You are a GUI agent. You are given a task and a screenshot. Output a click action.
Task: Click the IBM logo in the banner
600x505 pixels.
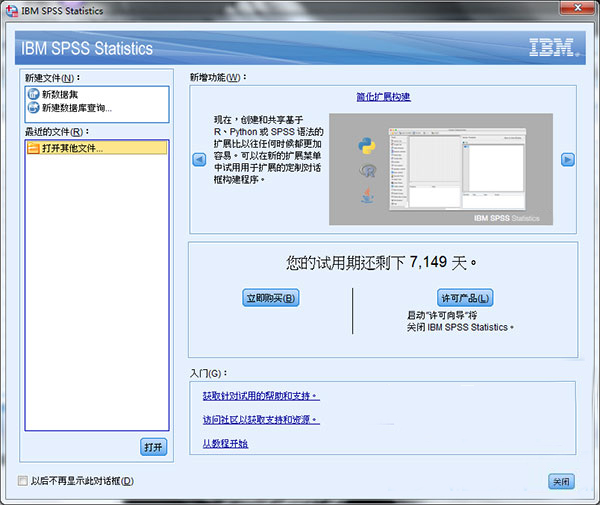(x=554, y=47)
